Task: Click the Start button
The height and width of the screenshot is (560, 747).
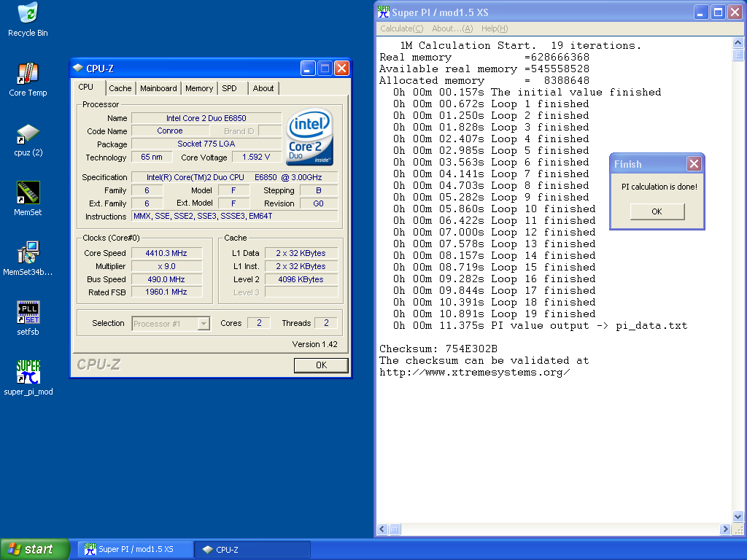Action: point(35,549)
